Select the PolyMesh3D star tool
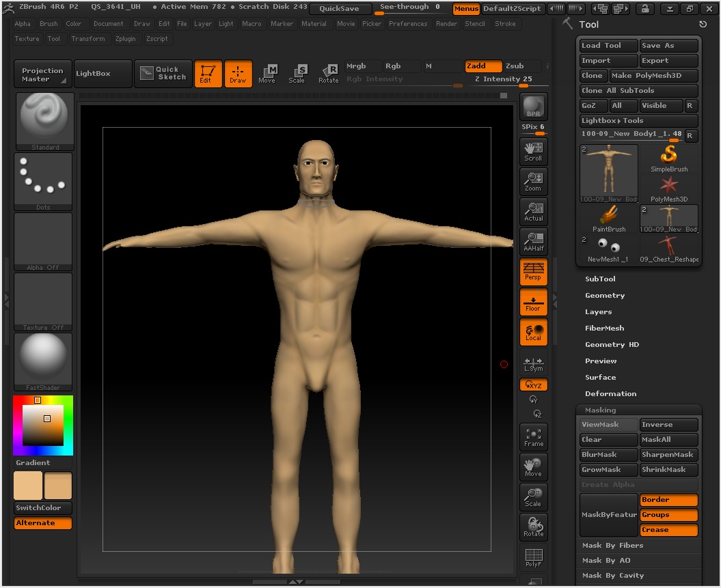Viewport: 721px width, 588px height. 669,188
